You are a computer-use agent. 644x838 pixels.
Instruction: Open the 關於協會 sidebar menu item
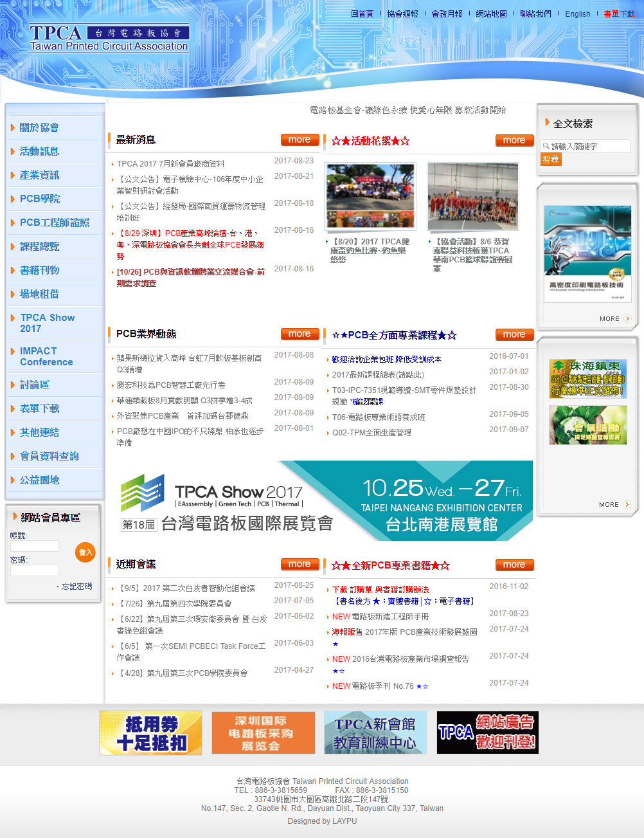point(39,127)
